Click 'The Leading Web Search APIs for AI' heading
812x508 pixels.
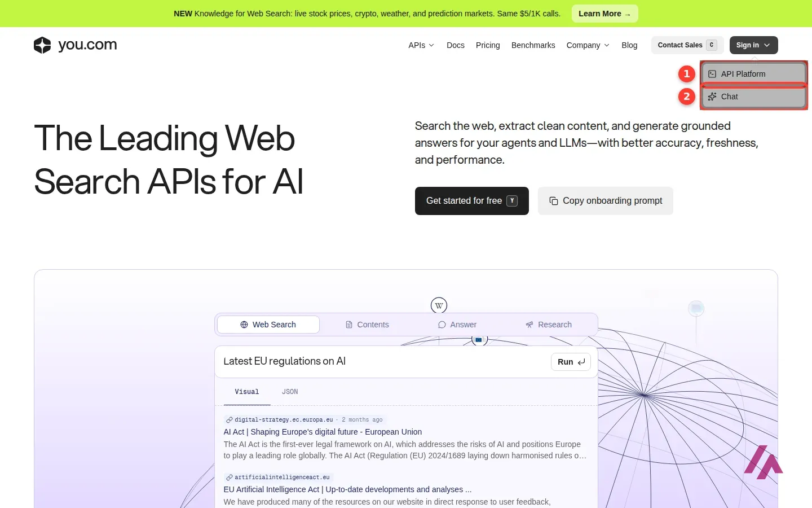point(169,160)
